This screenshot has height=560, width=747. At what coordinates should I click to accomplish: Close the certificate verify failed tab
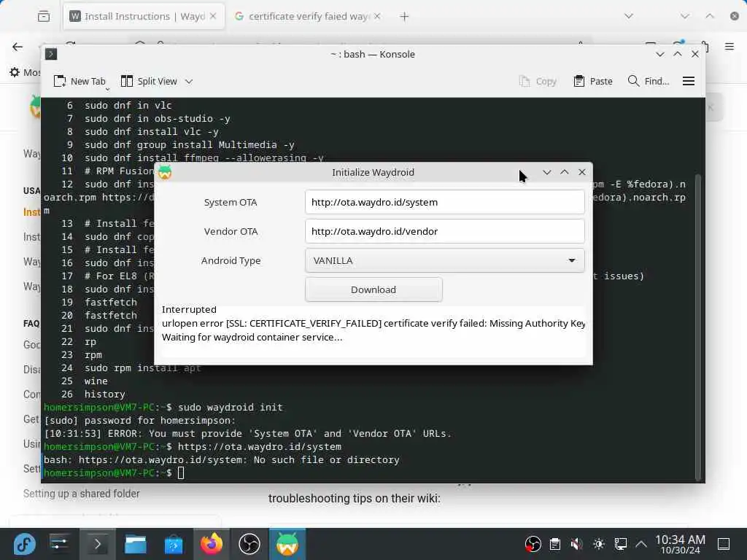coord(377,16)
